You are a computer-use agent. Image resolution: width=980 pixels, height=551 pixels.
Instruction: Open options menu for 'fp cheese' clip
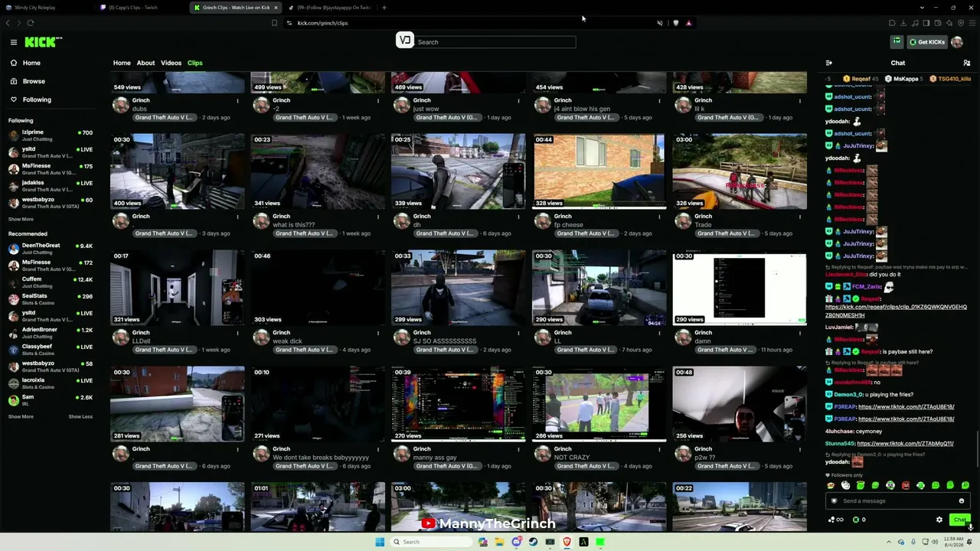(659, 217)
